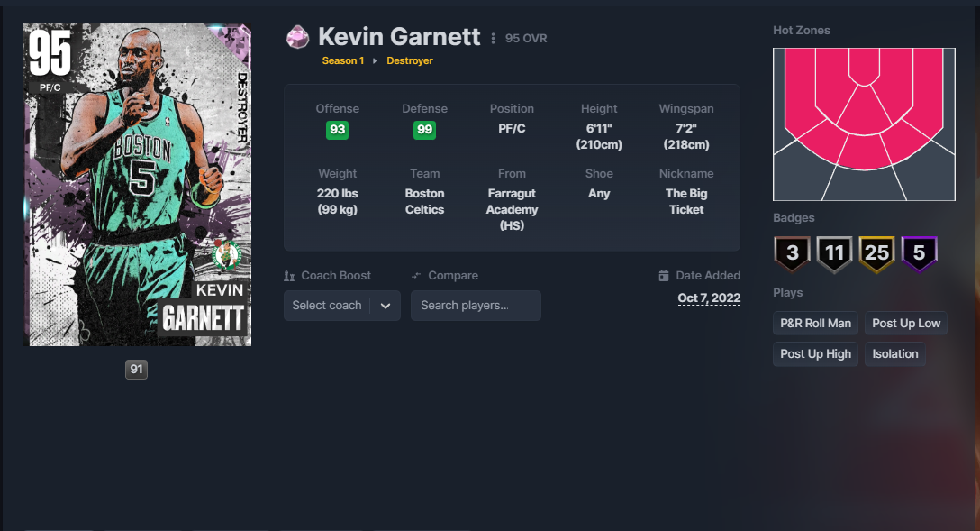This screenshot has height=531, width=980.
Task: Open the Select coach dropdown
Action: click(x=342, y=306)
